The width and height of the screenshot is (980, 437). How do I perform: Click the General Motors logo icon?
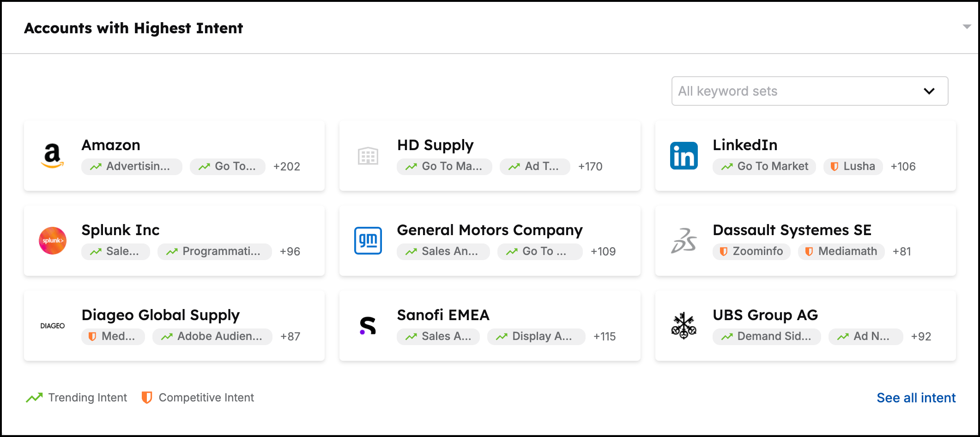368,241
